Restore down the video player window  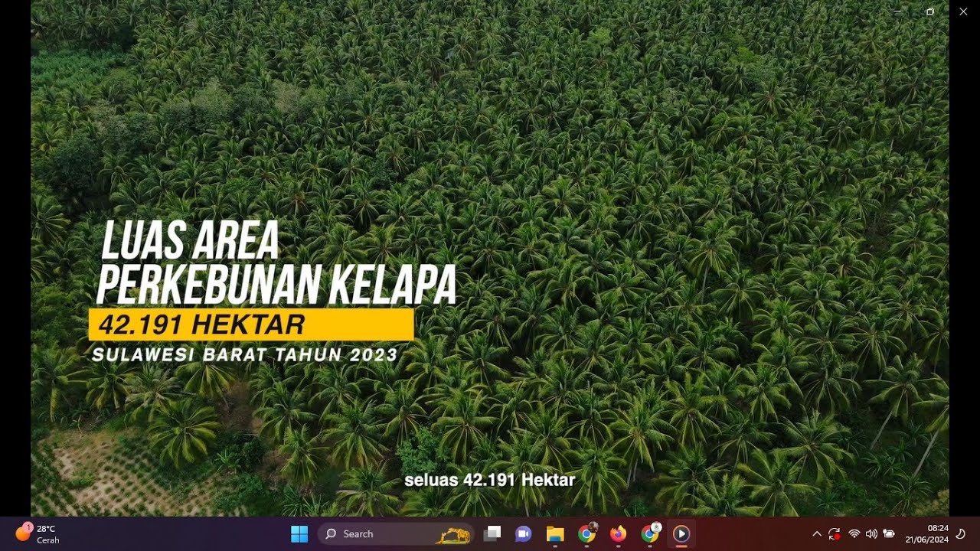pyautogui.click(x=930, y=11)
